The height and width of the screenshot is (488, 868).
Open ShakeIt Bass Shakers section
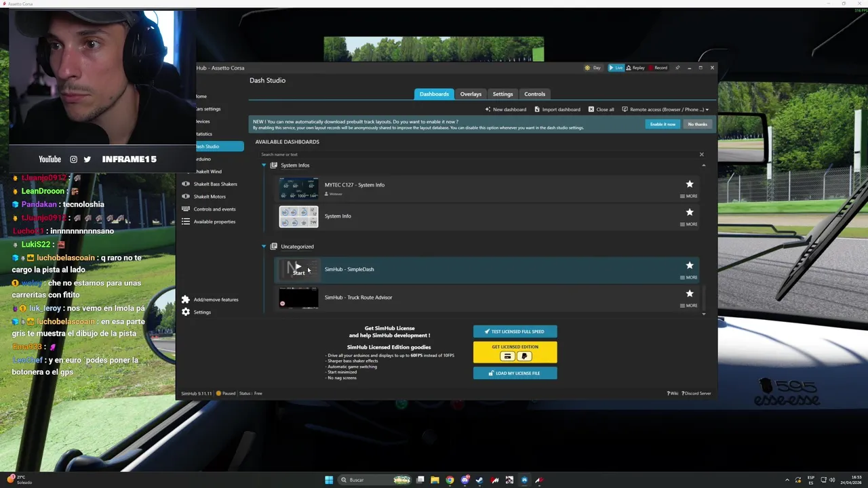(210, 184)
